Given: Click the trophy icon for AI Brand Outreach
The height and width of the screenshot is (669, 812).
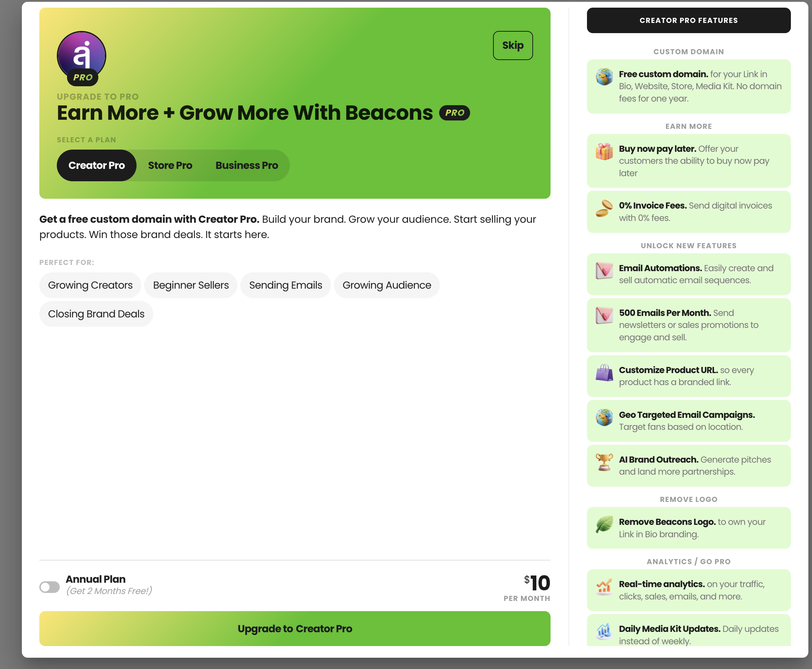Looking at the screenshot, I should point(604,462).
